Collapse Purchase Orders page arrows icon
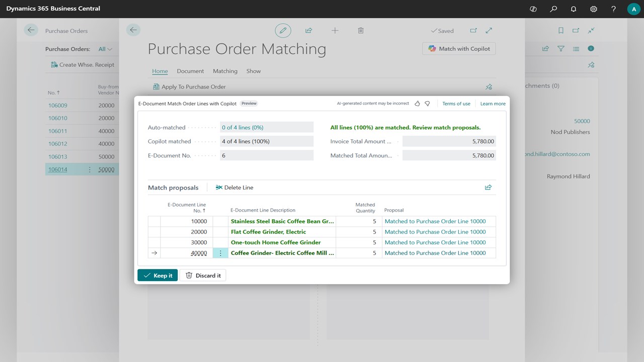The height and width of the screenshot is (362, 644). [x=591, y=31]
